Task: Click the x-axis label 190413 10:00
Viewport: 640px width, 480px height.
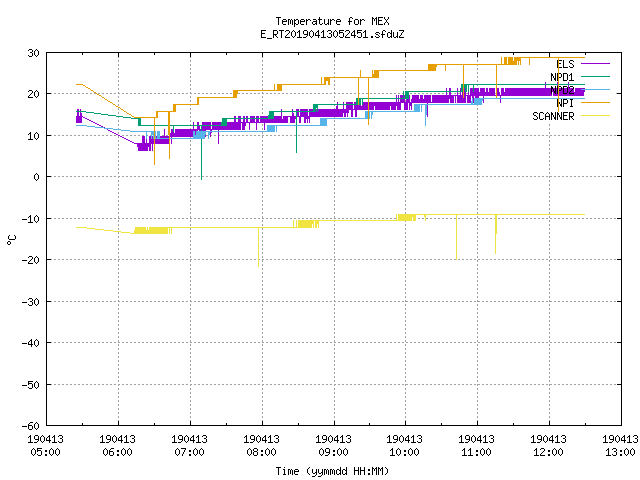Action: [405, 446]
